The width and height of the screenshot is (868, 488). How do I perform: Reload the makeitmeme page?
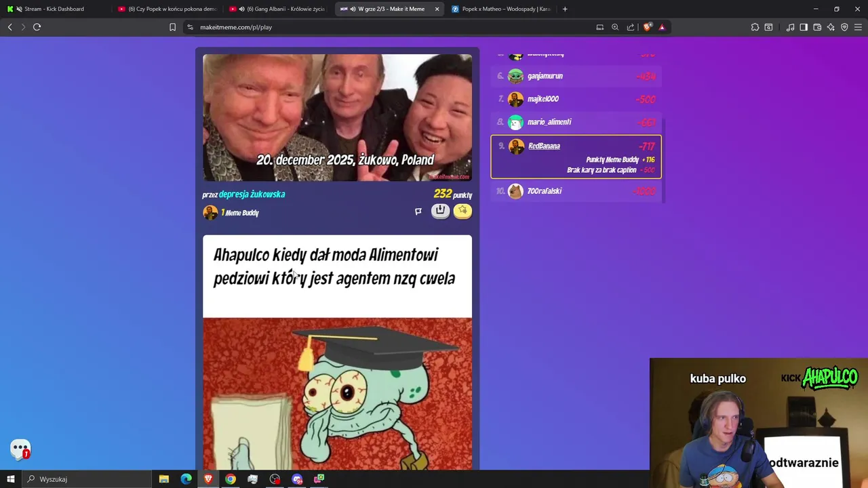[x=37, y=27]
